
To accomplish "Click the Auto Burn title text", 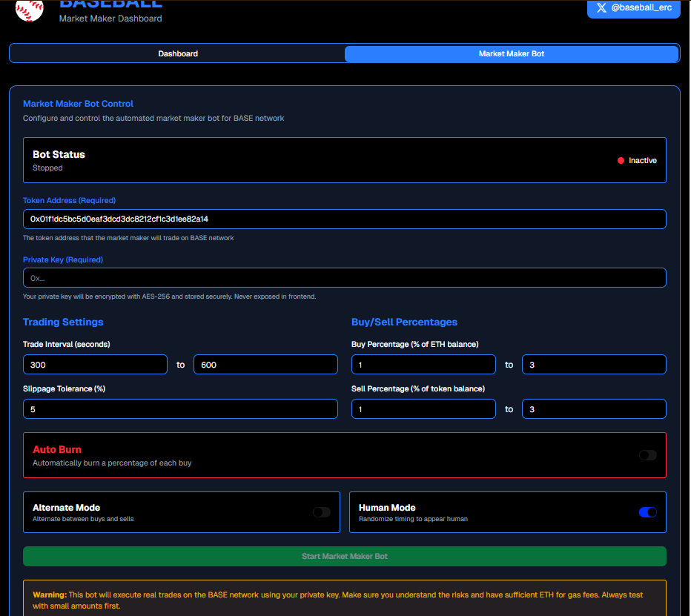I will [57, 449].
